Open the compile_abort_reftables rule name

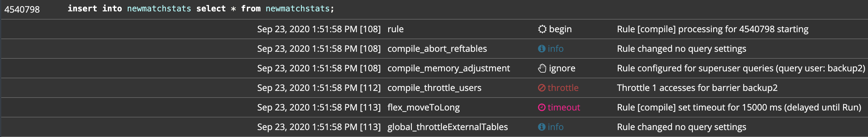tap(437, 49)
